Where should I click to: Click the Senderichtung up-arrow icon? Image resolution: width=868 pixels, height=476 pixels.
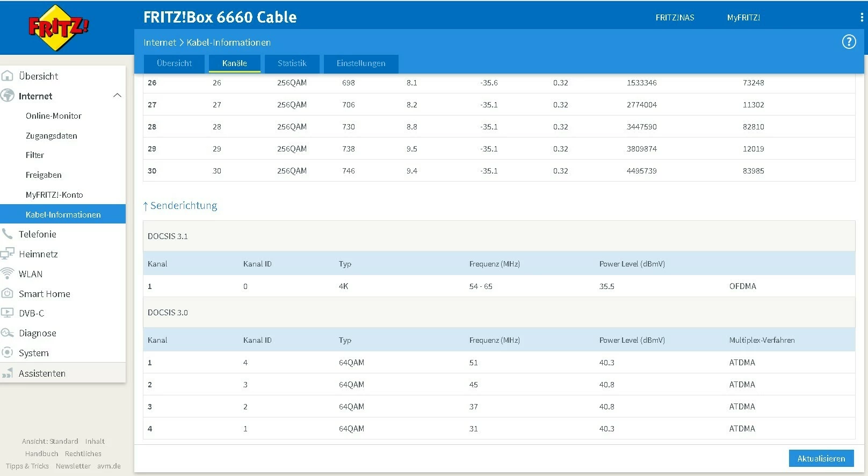pos(146,206)
